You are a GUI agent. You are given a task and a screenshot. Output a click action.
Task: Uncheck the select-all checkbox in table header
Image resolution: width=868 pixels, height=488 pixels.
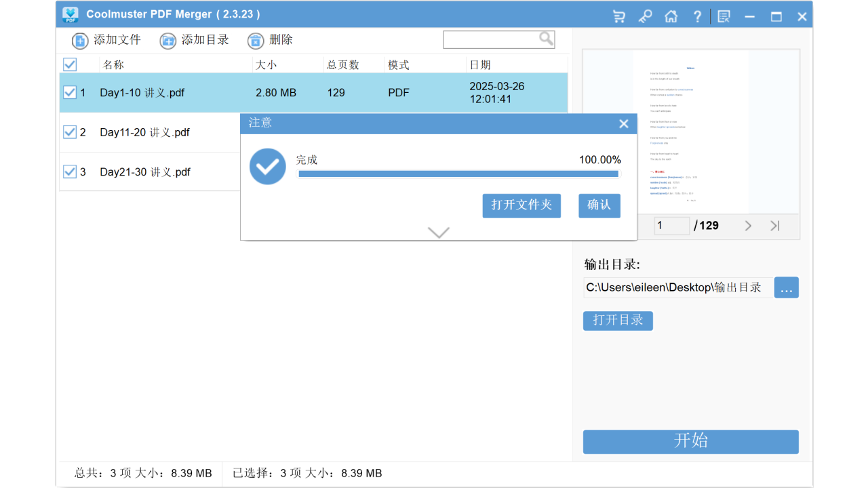coord(70,64)
